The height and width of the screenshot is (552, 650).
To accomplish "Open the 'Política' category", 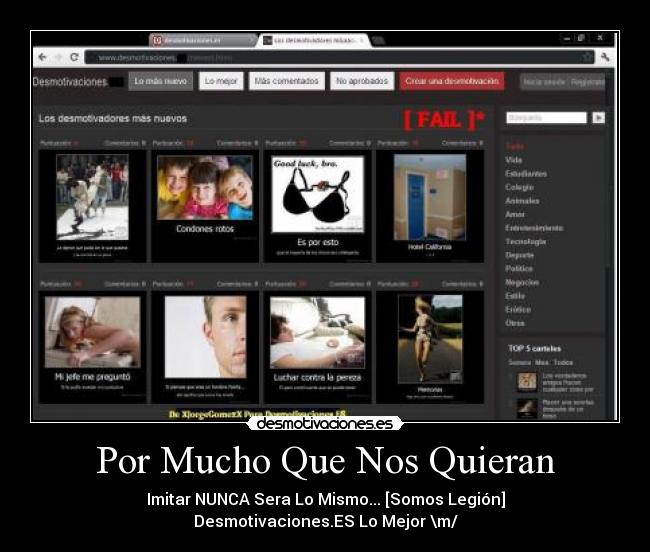I will click(x=519, y=269).
